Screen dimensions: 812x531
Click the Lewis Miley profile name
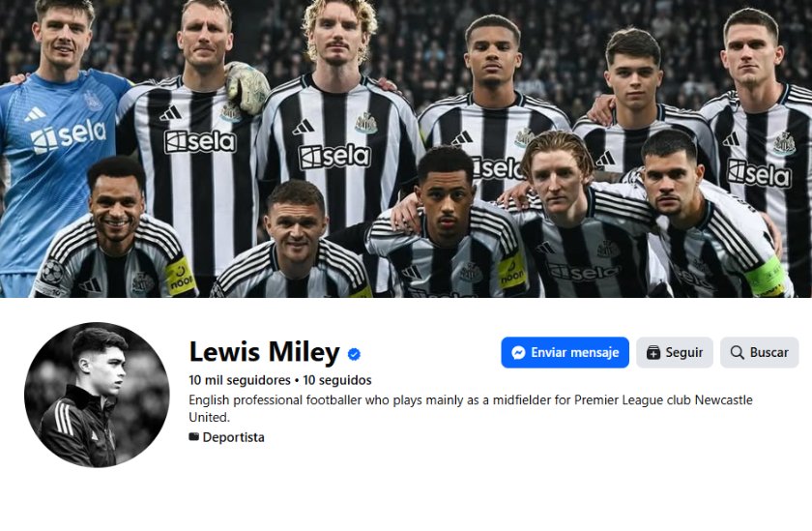[x=264, y=352]
